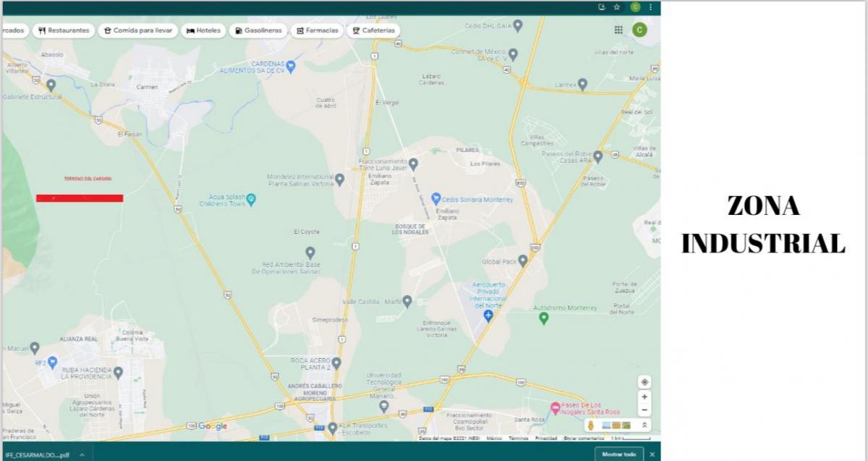Click the RUBA Hacienda La Providencia pin
Viewport: 868px width, 461px height.
(x=118, y=373)
